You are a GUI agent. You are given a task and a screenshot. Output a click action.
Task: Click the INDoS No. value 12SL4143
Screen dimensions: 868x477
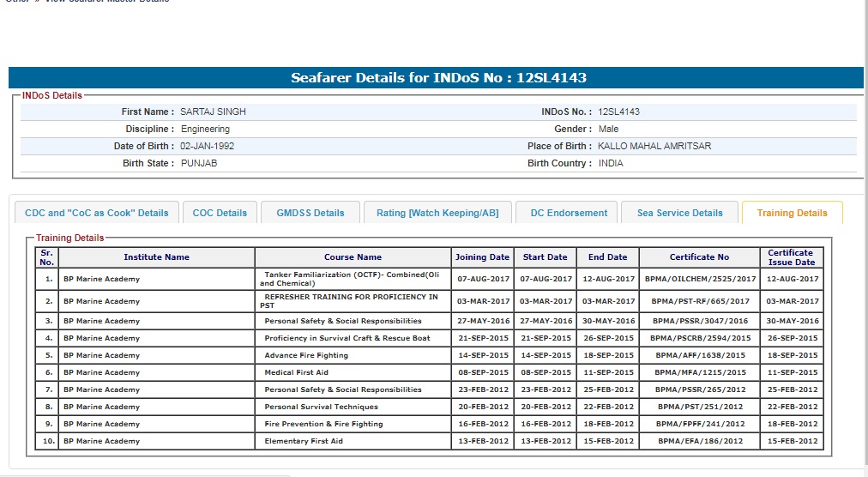coord(618,112)
